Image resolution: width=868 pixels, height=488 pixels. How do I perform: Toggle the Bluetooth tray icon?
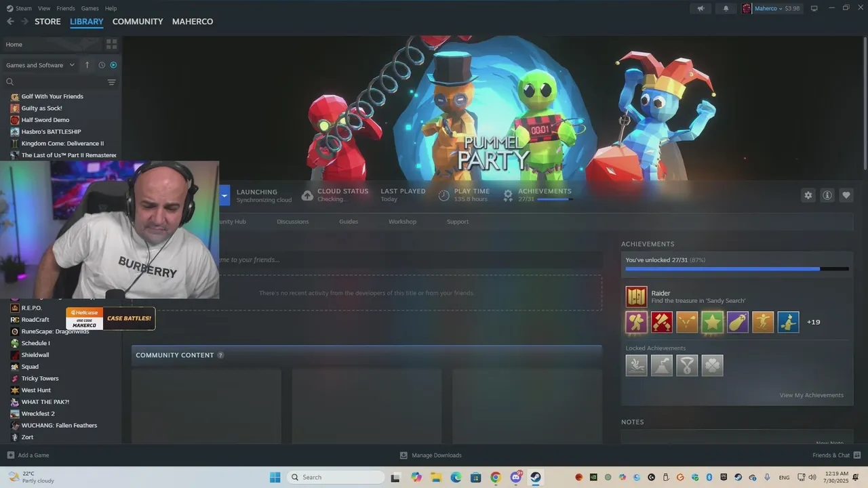(709, 477)
